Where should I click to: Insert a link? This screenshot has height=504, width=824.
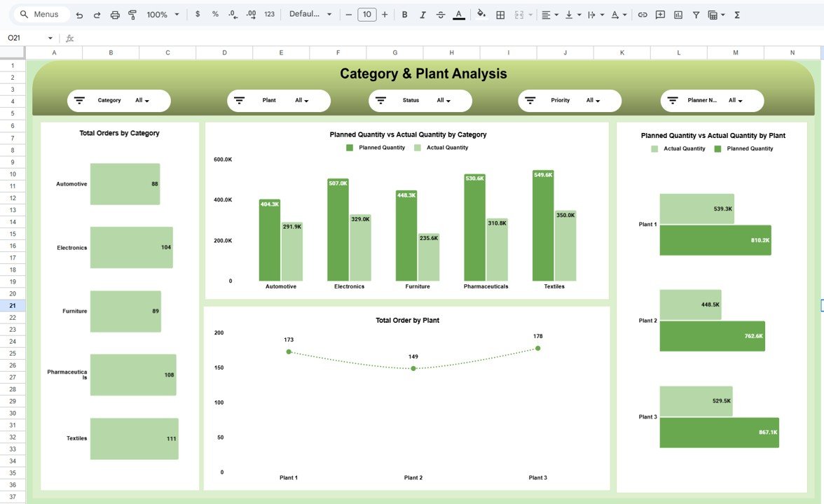coord(643,14)
